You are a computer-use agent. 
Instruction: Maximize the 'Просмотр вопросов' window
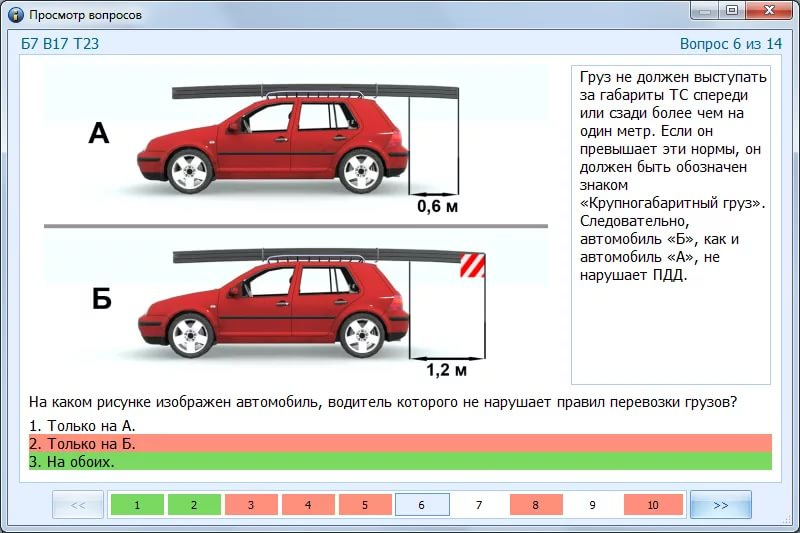(x=733, y=10)
